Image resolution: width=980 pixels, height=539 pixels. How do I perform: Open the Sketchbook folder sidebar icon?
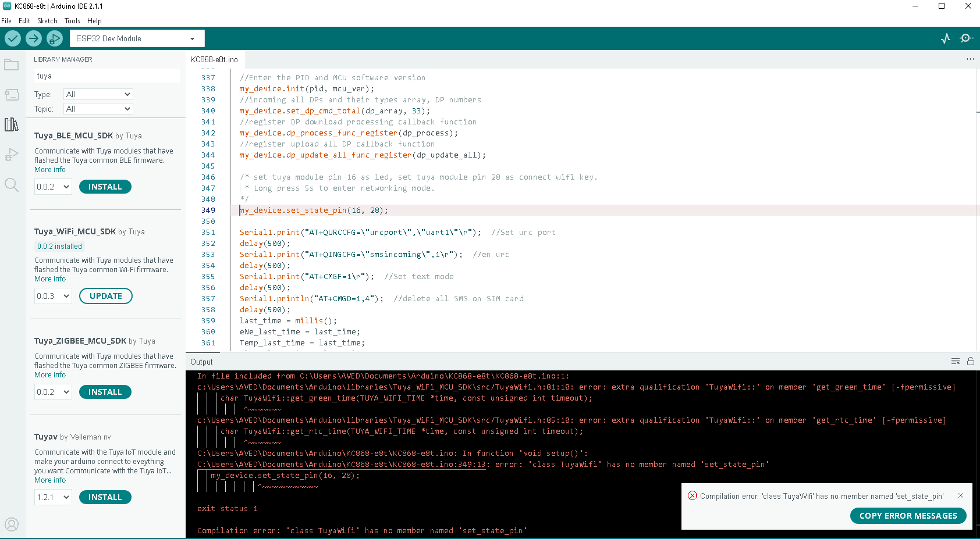[12, 65]
